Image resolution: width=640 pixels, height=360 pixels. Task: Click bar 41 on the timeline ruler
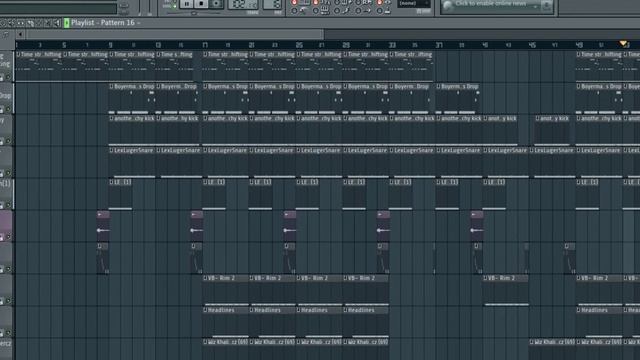coord(485,45)
